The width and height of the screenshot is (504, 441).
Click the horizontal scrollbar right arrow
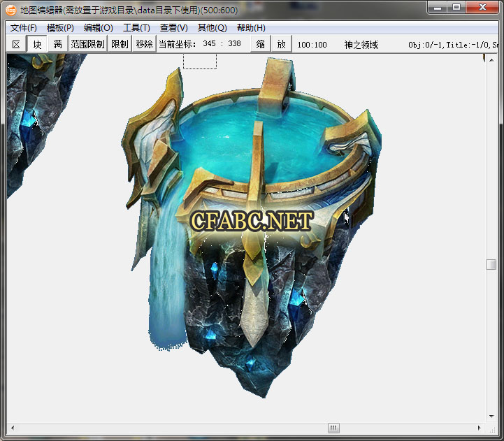[480, 428]
